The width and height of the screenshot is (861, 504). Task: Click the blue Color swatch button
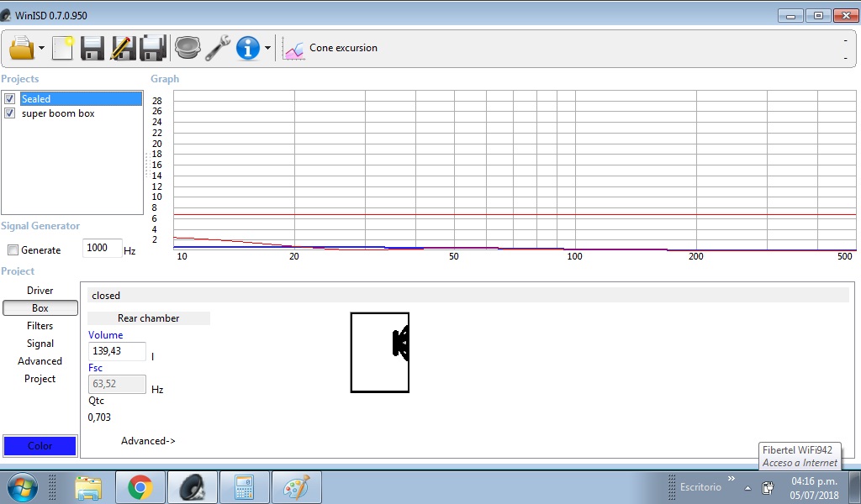(40, 446)
